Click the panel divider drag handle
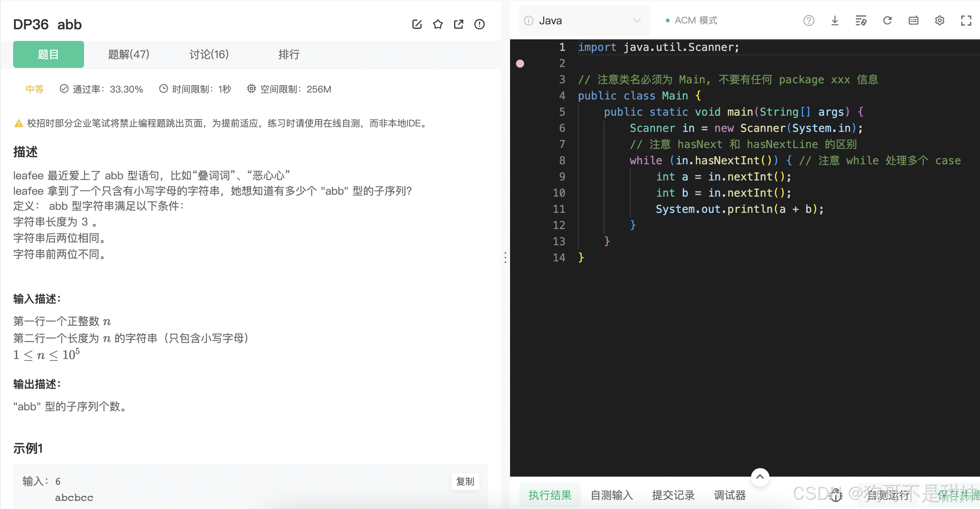The image size is (980, 509). [x=505, y=258]
